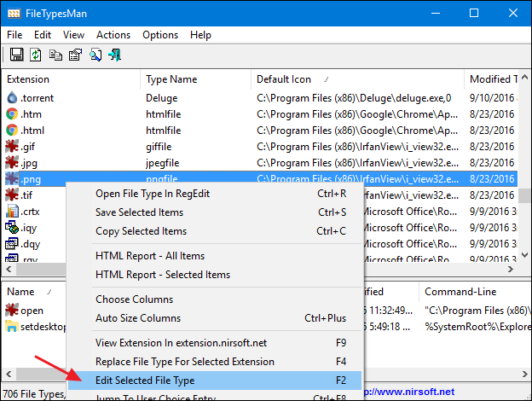
Task: Sort by the Default Icon column header
Action: [x=283, y=79]
